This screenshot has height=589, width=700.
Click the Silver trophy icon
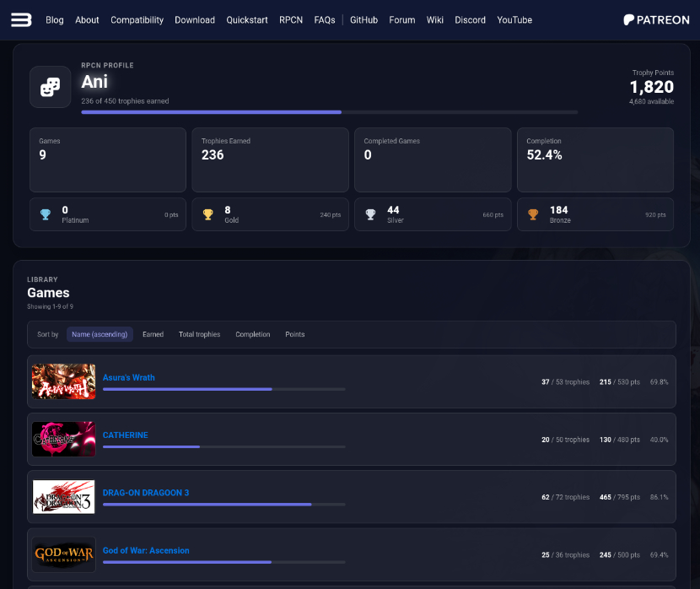click(x=370, y=215)
